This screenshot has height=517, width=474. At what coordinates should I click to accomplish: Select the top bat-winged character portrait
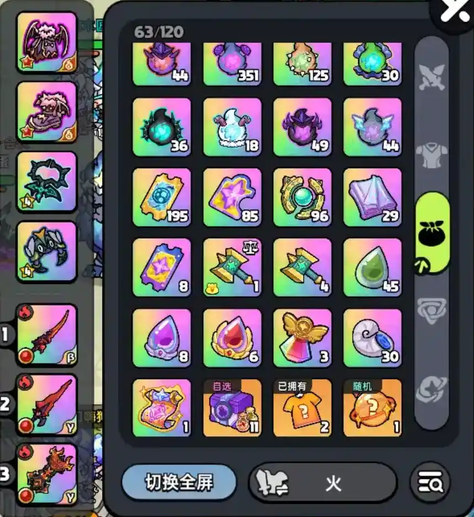[x=47, y=42]
